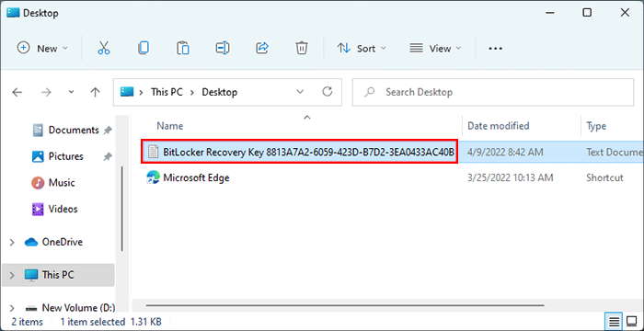Image resolution: width=644 pixels, height=331 pixels.
Task: Close the Desktop window
Action: [625, 13]
